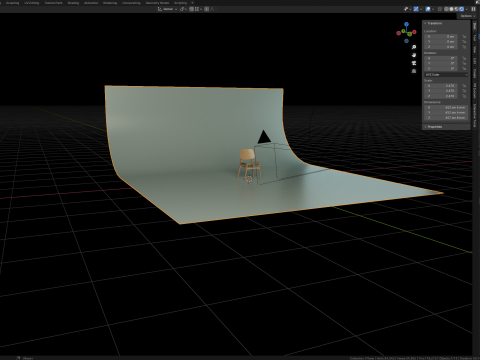
Task: Open the View sidebar tab
Action: click(x=475, y=49)
